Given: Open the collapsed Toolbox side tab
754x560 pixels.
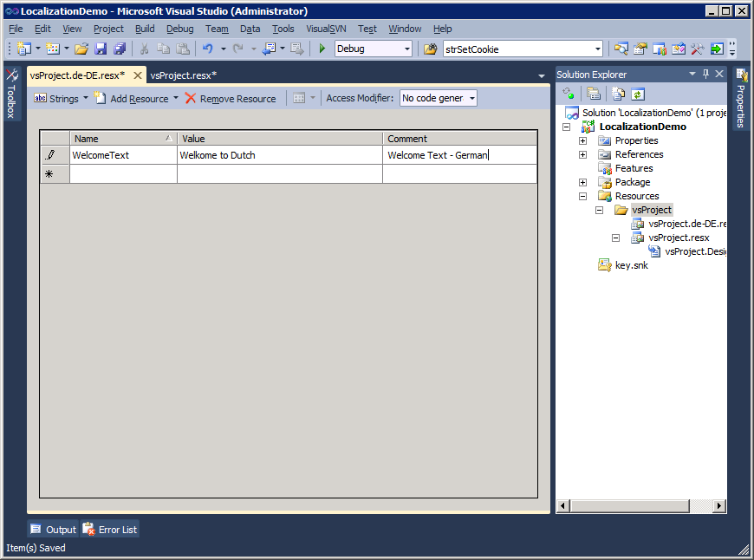Looking at the screenshot, I should [11, 94].
